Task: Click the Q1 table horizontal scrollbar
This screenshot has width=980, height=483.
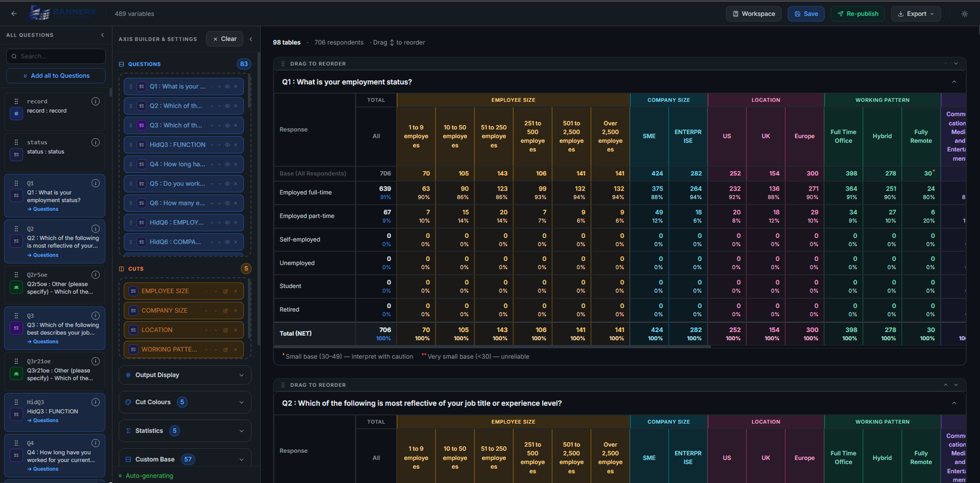Action: (x=492, y=347)
